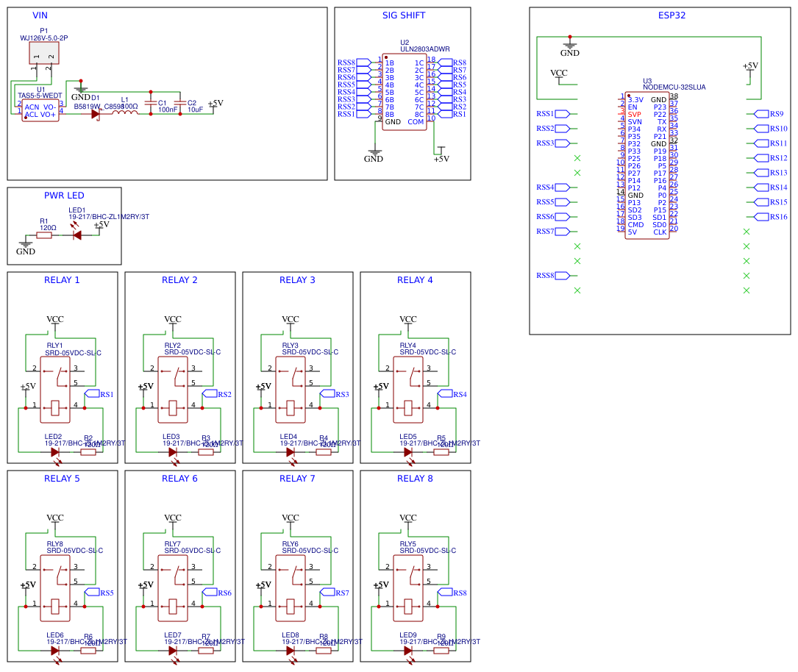Select the RS16 net port
This screenshot has width=798, height=672.
pyautogui.click(x=770, y=217)
